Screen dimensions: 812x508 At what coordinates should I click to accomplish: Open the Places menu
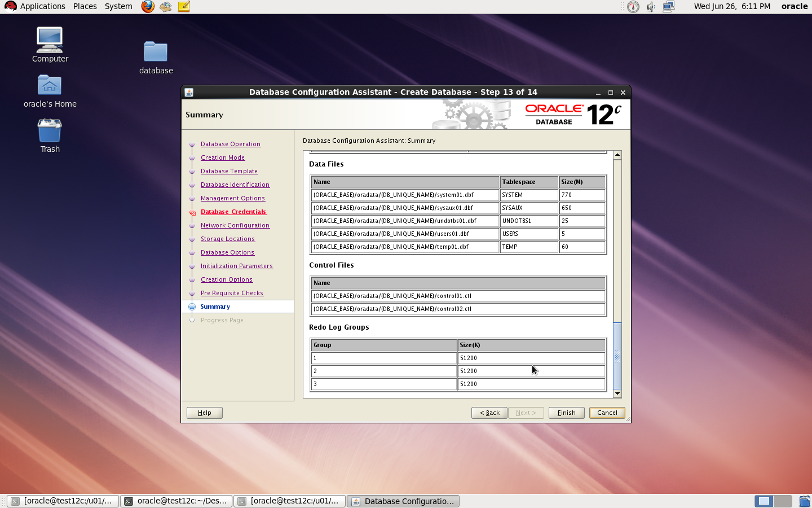point(85,6)
